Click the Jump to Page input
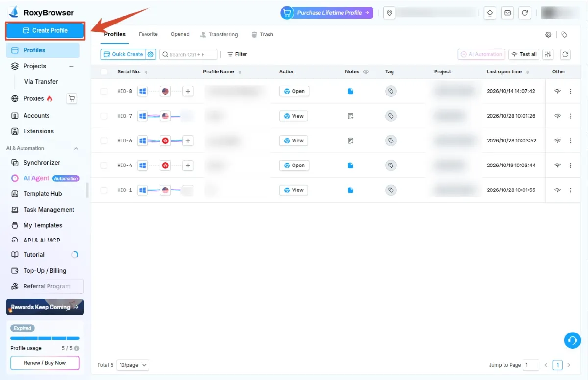Viewport: 588px width, 380px height. [x=531, y=365]
